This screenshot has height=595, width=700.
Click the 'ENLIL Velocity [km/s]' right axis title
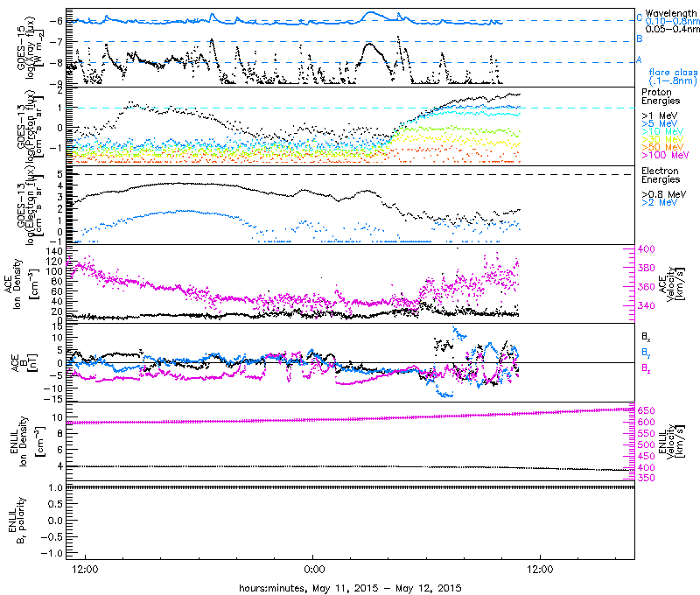pyautogui.click(x=672, y=442)
